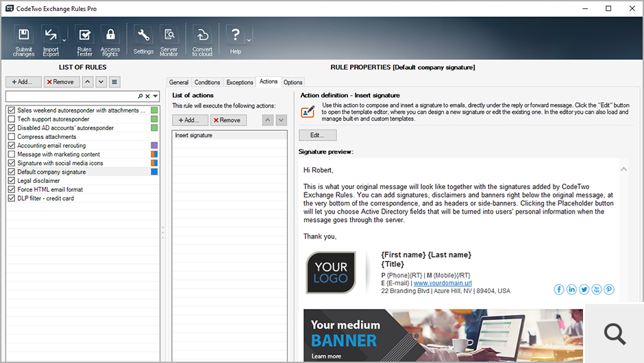Expand the Import Export dropdown arrow

(x=64, y=40)
